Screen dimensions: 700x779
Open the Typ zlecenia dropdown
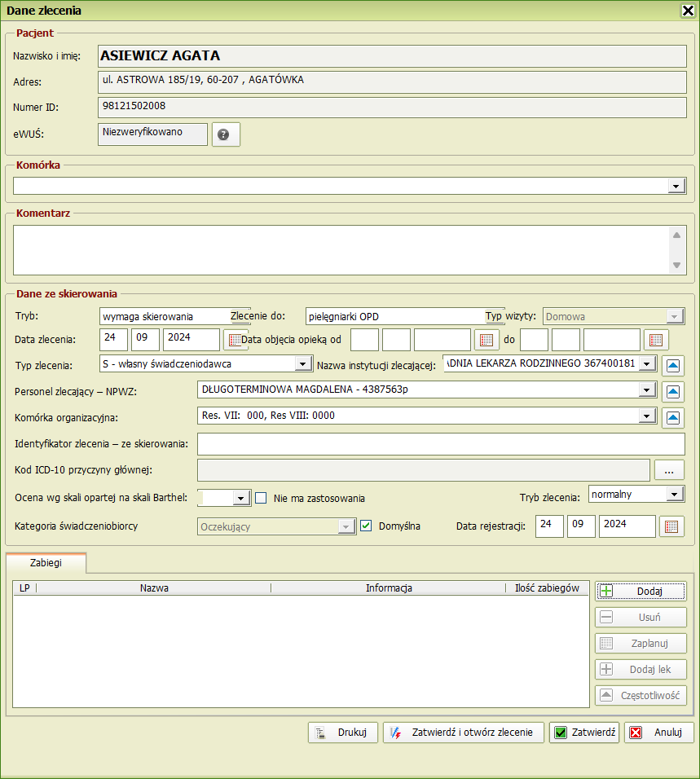[x=302, y=363]
